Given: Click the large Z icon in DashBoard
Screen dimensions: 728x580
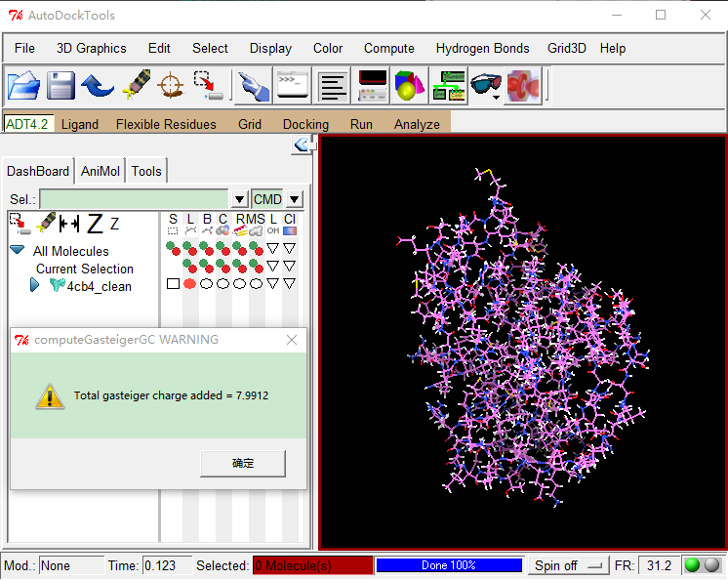Looking at the screenshot, I should (x=94, y=225).
